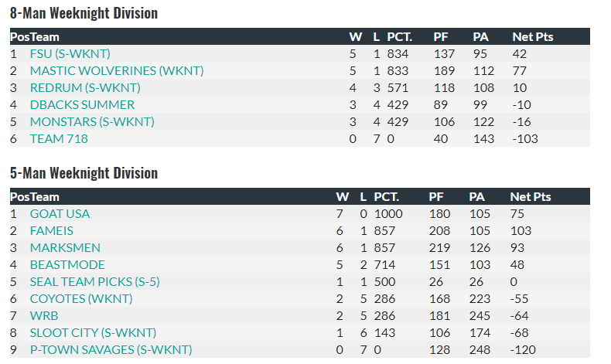Open the WRB team link
Viewport: 611px width, 364px height.
(x=44, y=316)
